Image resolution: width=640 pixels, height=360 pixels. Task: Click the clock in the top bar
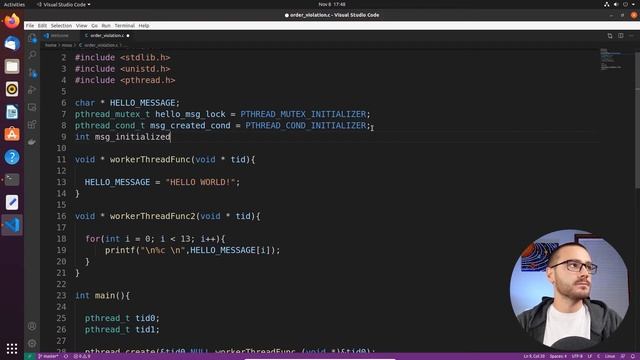(x=332, y=4)
